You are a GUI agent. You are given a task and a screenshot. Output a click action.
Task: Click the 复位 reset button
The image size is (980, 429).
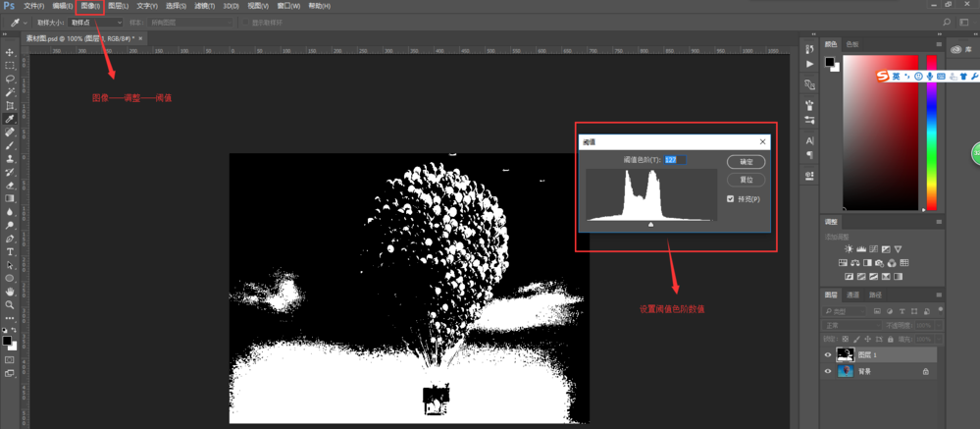746,180
